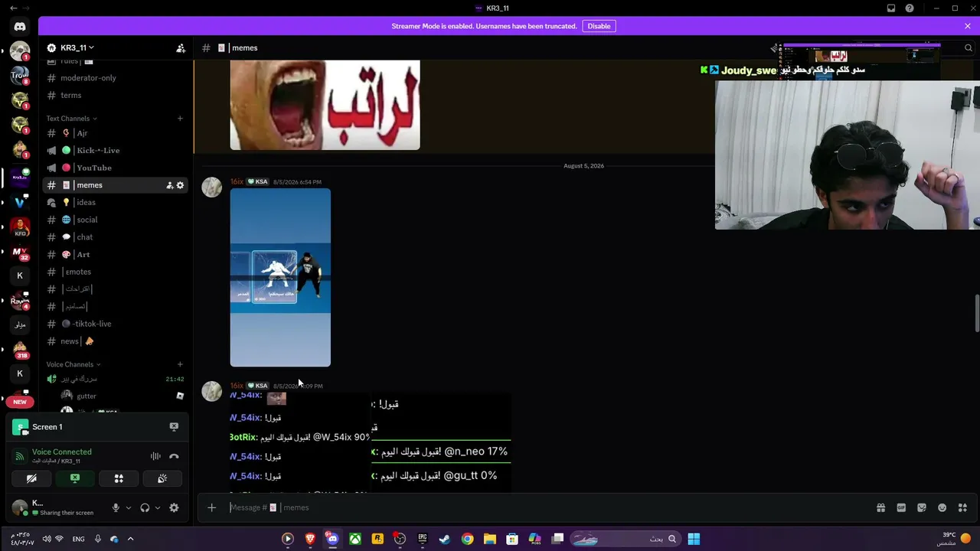This screenshot has width=980, height=551.
Task: Open the soundboard
Action: (162, 478)
